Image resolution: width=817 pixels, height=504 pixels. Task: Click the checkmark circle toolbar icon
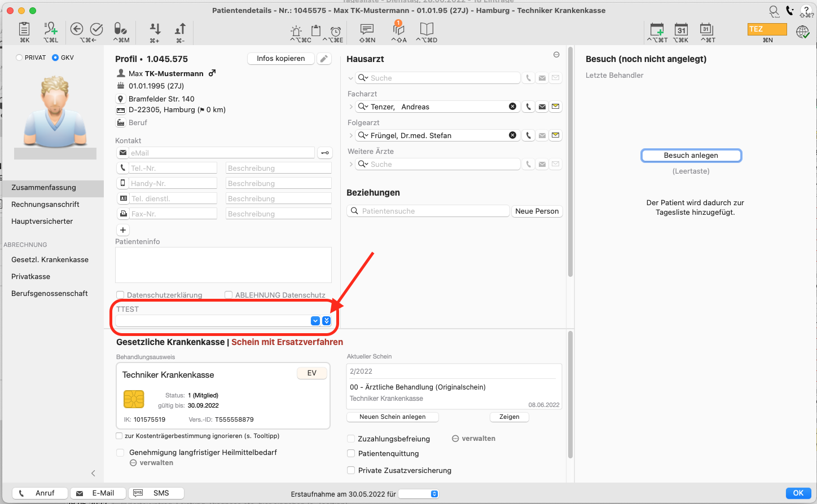point(97,29)
